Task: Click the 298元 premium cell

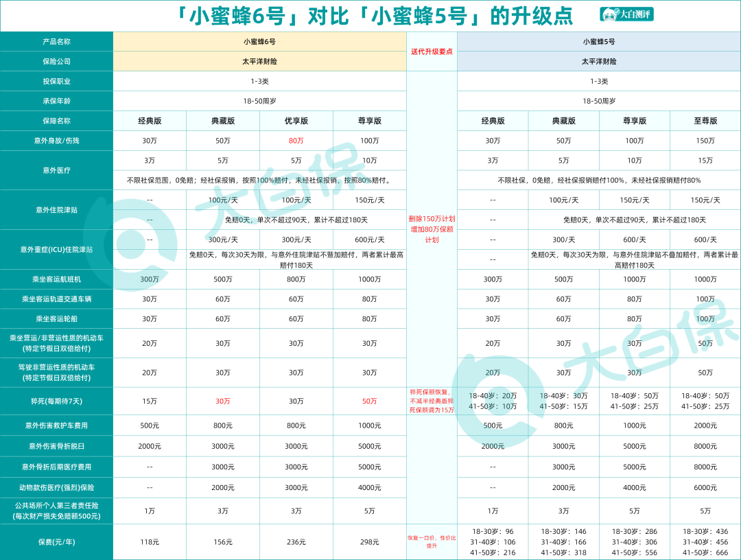Action: point(369,541)
